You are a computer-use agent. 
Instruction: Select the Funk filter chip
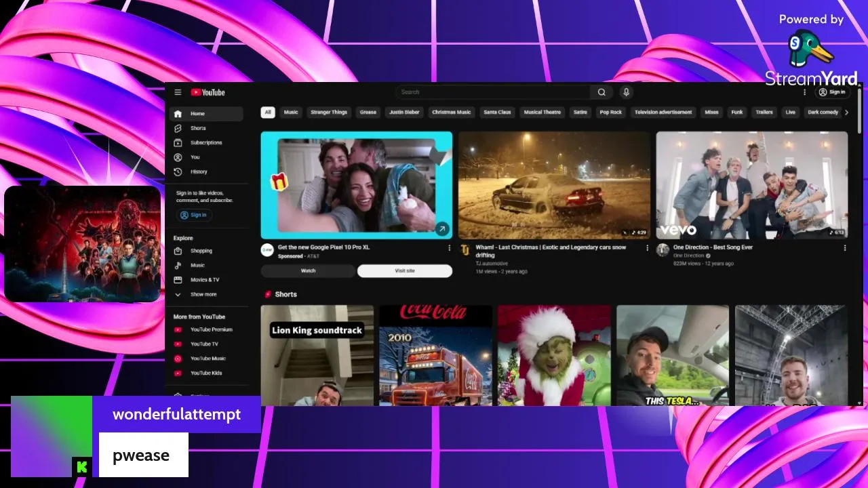point(737,113)
